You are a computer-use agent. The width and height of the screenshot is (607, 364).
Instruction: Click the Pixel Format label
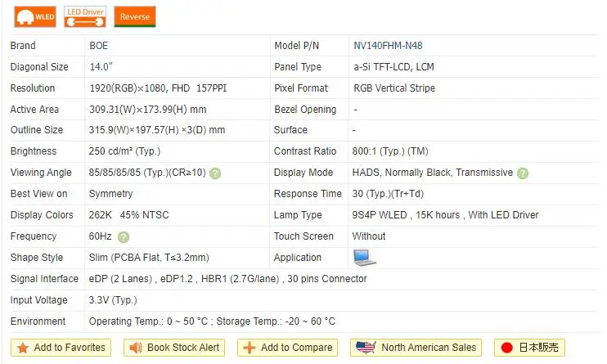tap(301, 88)
